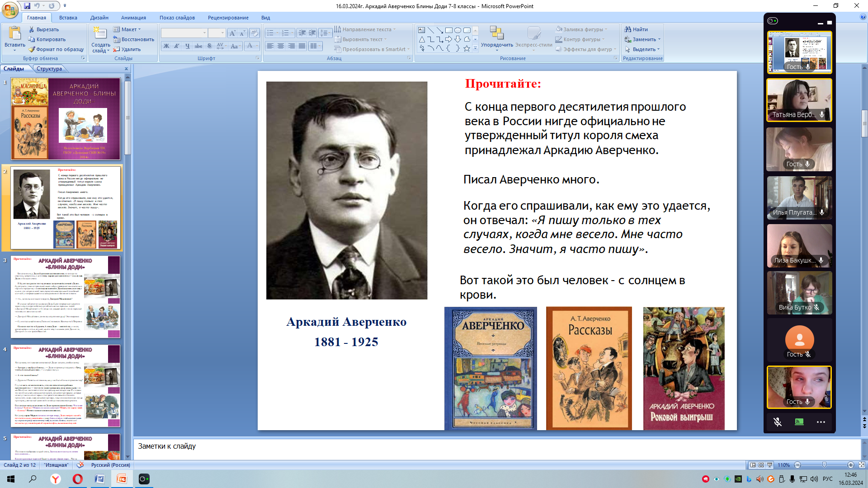The image size is (868, 488).
Task: Unmute microphone in meeting panel
Action: coord(778,422)
